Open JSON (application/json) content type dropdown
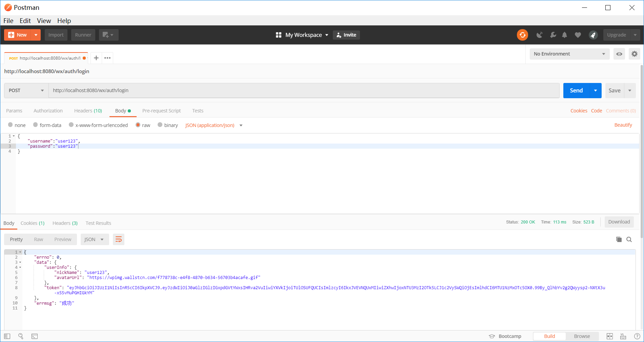644x342 pixels. [x=214, y=125]
